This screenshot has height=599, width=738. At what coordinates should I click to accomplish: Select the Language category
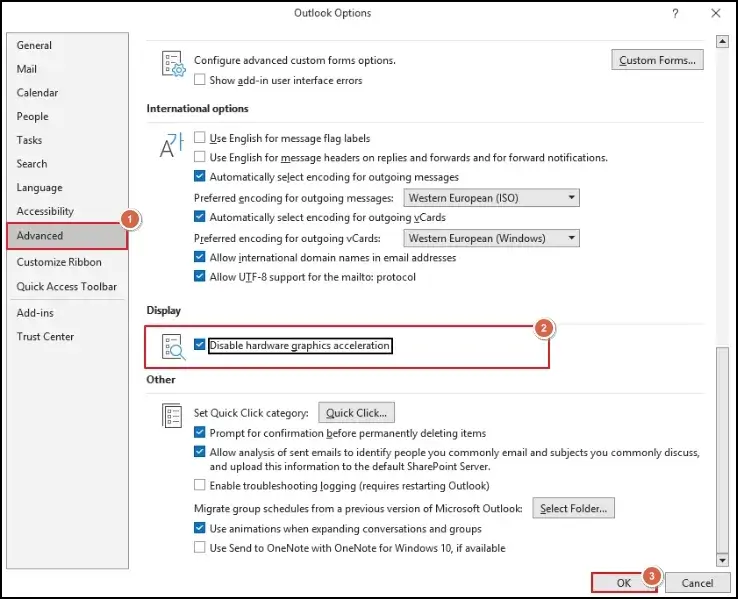67,187
